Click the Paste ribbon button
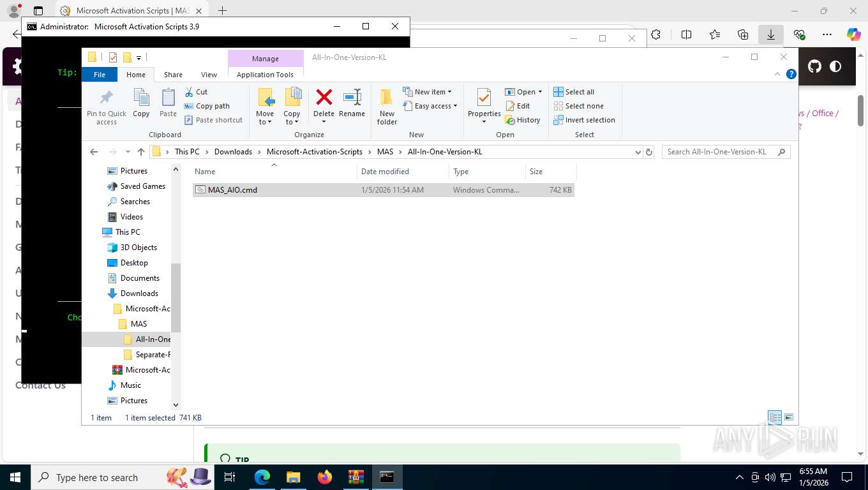Viewport: 868px width, 490px height. pos(168,103)
